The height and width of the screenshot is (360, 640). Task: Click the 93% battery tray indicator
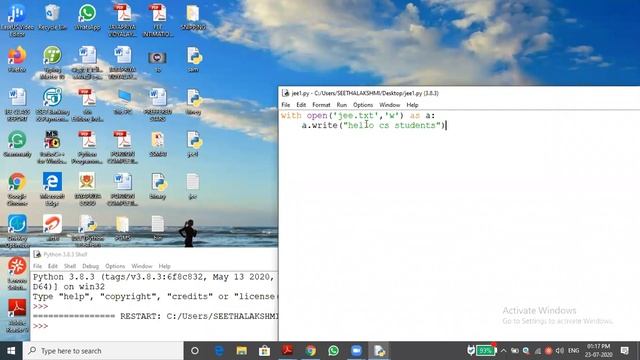[x=485, y=351]
